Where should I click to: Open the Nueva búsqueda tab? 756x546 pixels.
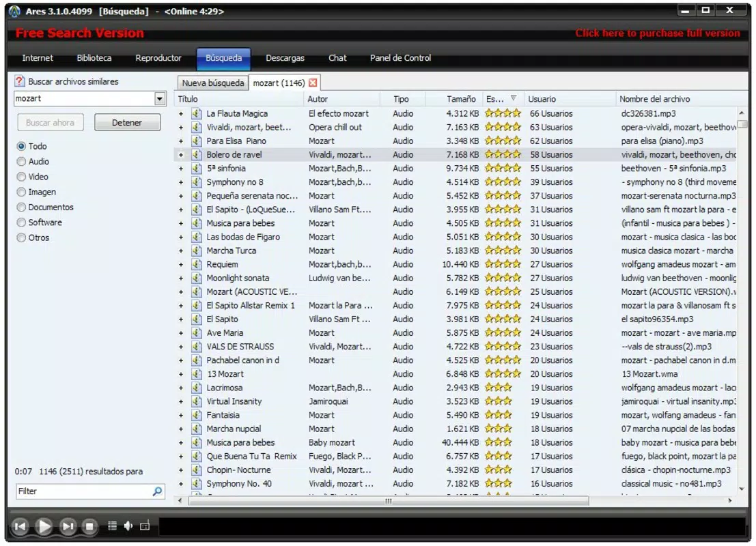212,83
